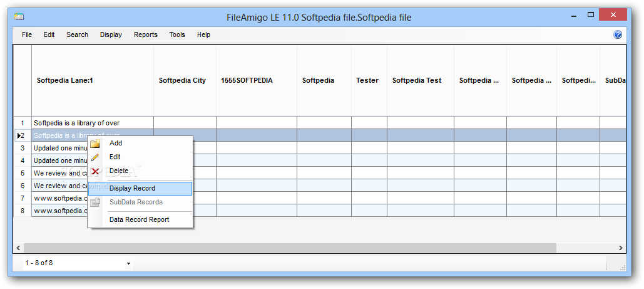Viewport: 644px width, 289px height.
Task: Click the SubData Records document icon
Action: pos(95,202)
